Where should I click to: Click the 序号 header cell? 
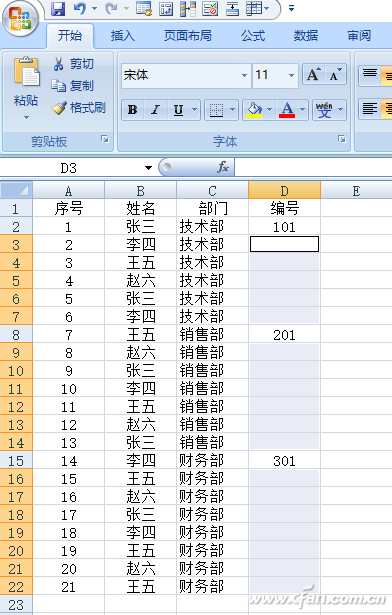(69, 208)
